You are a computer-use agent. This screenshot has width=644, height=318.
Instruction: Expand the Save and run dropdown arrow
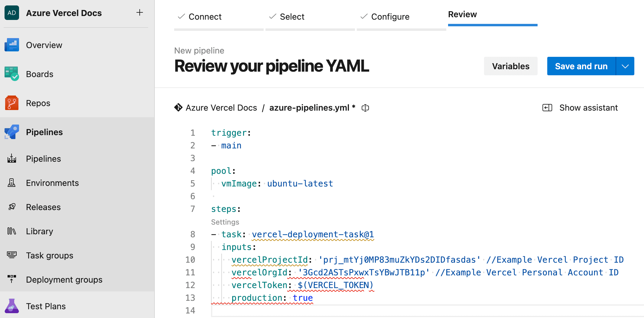point(625,66)
